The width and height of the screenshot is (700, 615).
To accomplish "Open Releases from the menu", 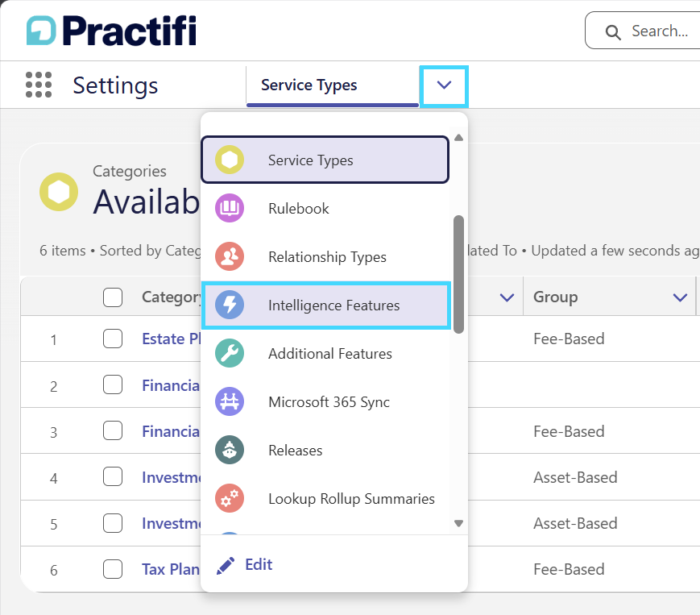I will pos(325,451).
